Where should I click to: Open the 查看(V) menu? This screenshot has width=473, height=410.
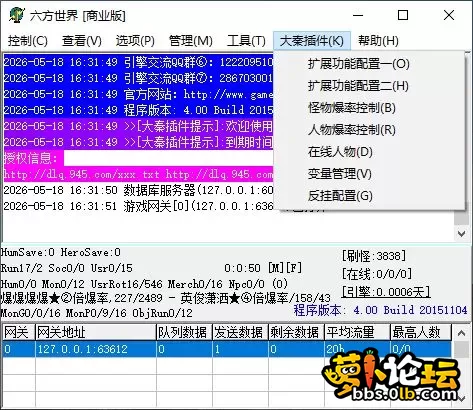pos(82,41)
